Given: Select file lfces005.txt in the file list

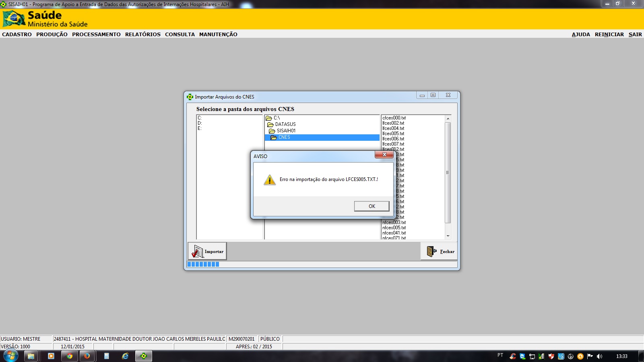Looking at the screenshot, I should pos(393,134).
